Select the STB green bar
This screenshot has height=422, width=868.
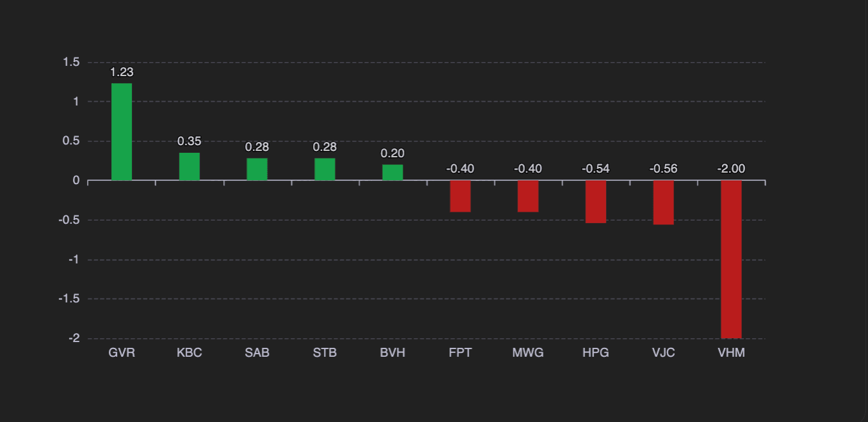pyautogui.click(x=325, y=169)
